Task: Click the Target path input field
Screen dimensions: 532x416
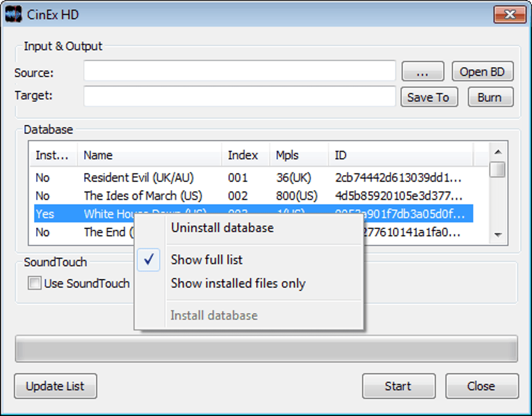Action: 239,96
